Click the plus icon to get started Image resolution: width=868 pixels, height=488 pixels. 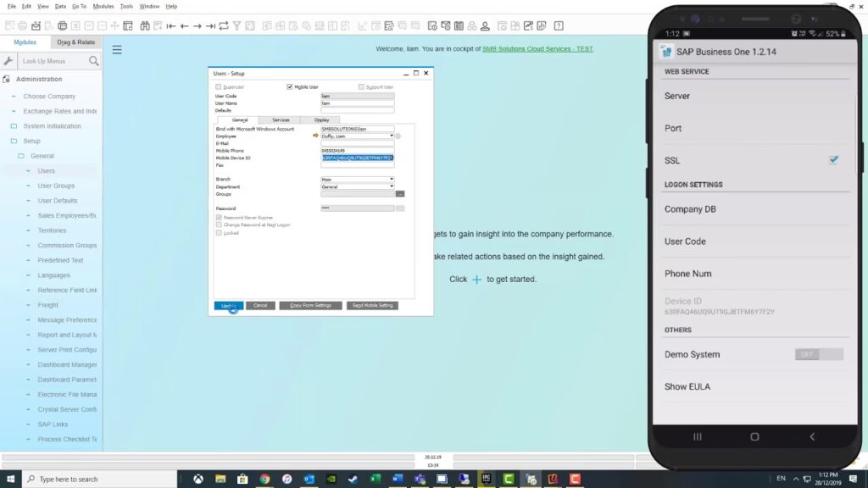coord(476,280)
